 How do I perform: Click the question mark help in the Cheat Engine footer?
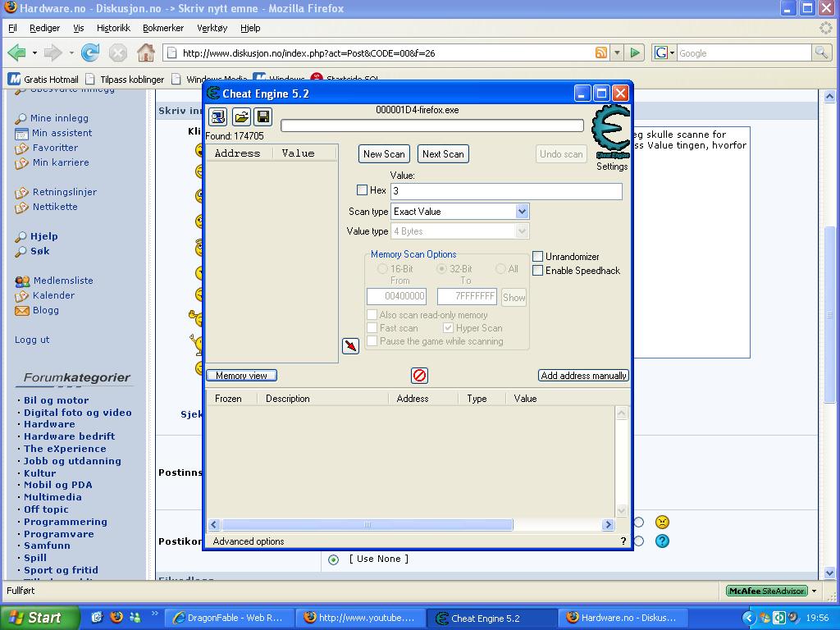click(x=623, y=541)
